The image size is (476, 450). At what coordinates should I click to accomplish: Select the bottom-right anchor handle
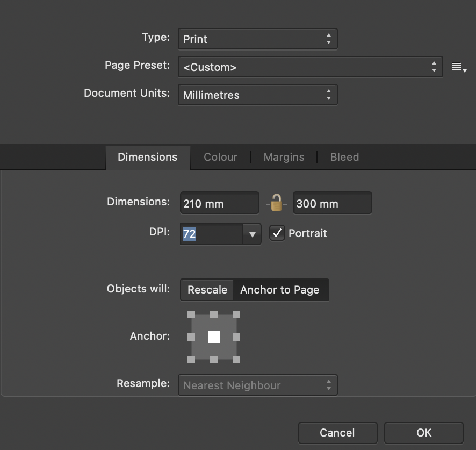tap(236, 360)
